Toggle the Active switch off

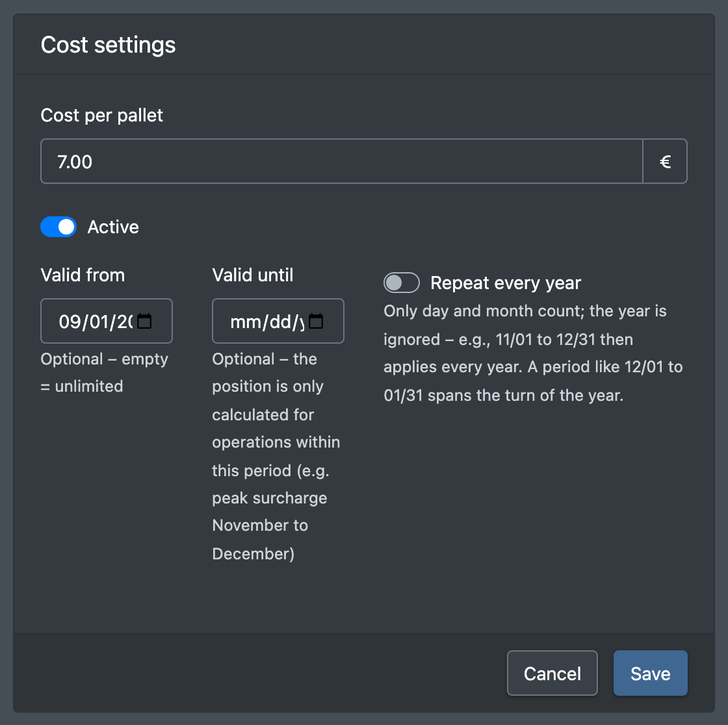(58, 227)
